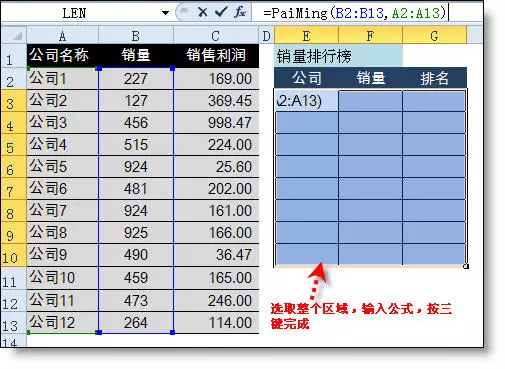Click sales value 227
Viewport: 505px width, 369px height.
pos(136,79)
